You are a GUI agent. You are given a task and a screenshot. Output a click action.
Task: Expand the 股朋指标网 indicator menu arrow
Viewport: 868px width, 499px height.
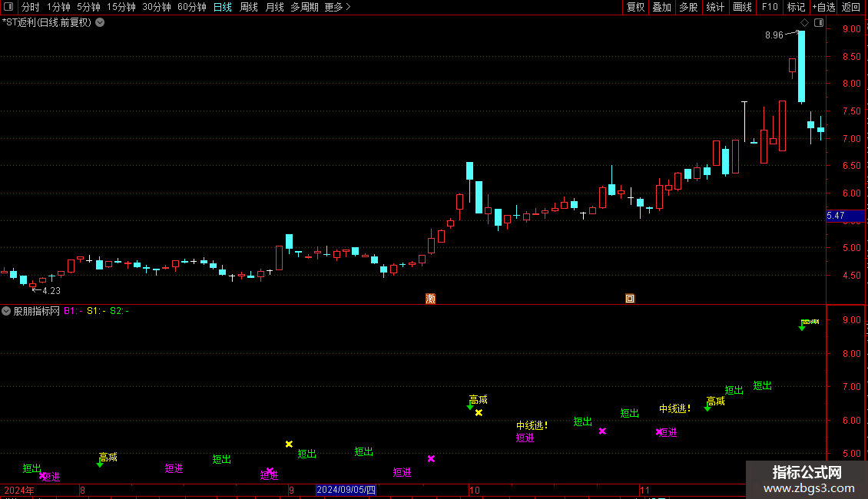[x=6, y=311]
